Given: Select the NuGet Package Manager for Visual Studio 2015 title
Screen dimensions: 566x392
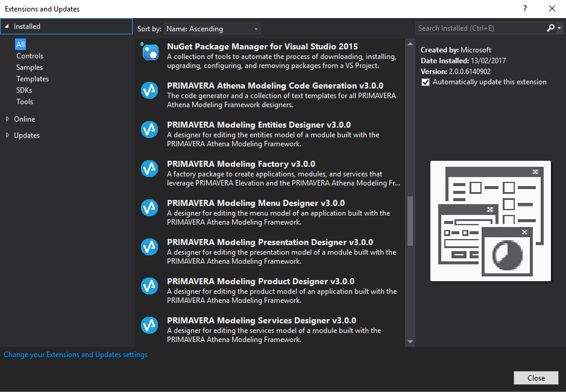Looking at the screenshot, I should pyautogui.click(x=262, y=46).
